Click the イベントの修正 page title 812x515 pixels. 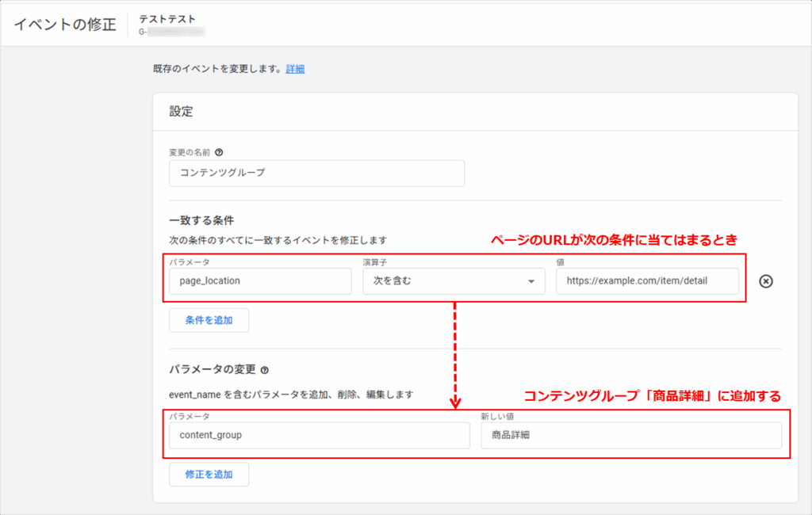65,24
